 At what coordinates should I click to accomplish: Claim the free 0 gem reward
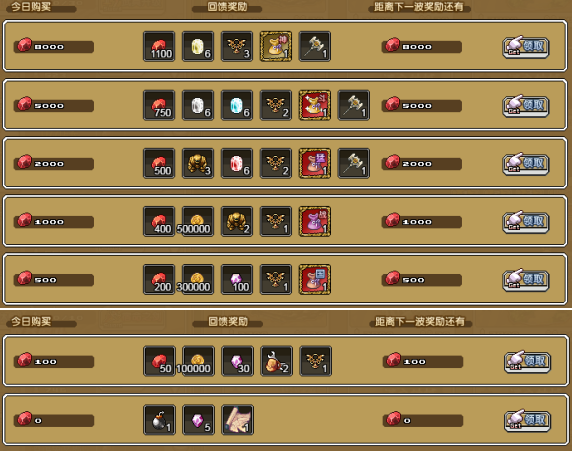pos(527,420)
